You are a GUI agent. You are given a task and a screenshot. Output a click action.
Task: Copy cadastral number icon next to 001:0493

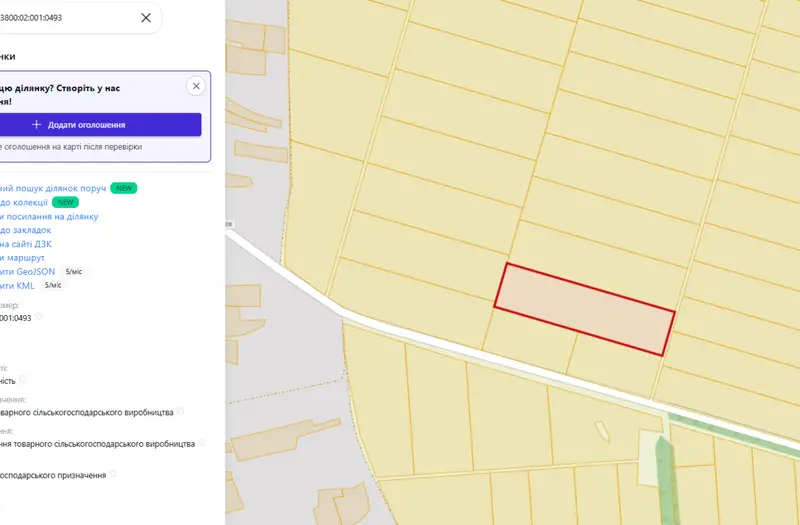(39, 317)
